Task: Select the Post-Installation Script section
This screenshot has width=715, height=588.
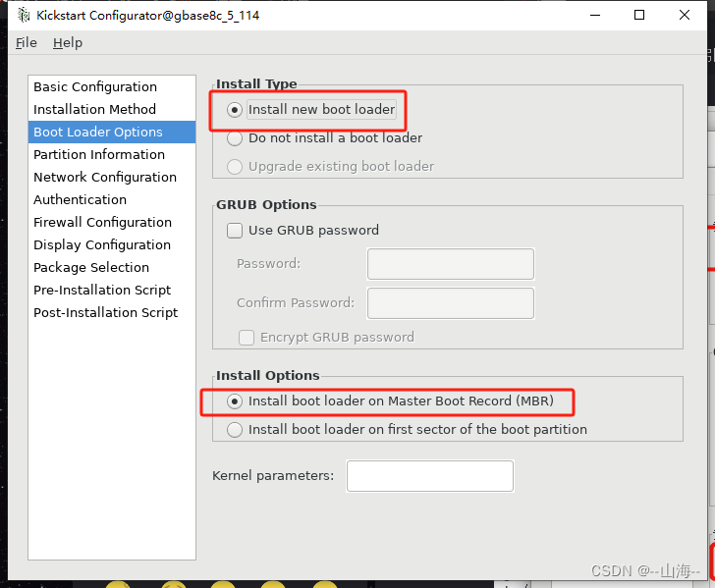Action: coord(105,313)
